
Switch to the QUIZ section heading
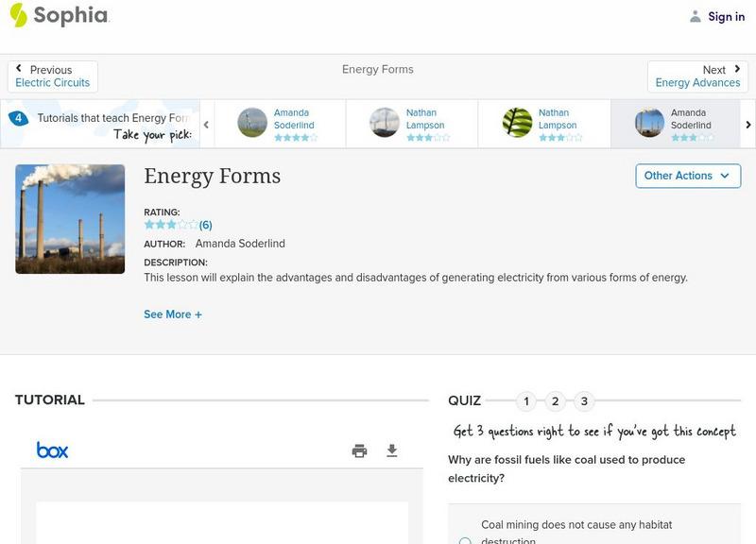(466, 399)
